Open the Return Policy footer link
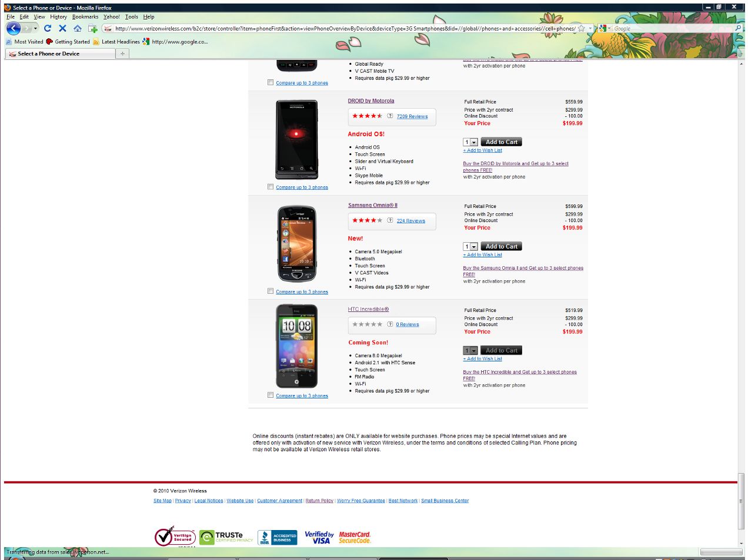The width and height of the screenshot is (748, 560). (319, 501)
